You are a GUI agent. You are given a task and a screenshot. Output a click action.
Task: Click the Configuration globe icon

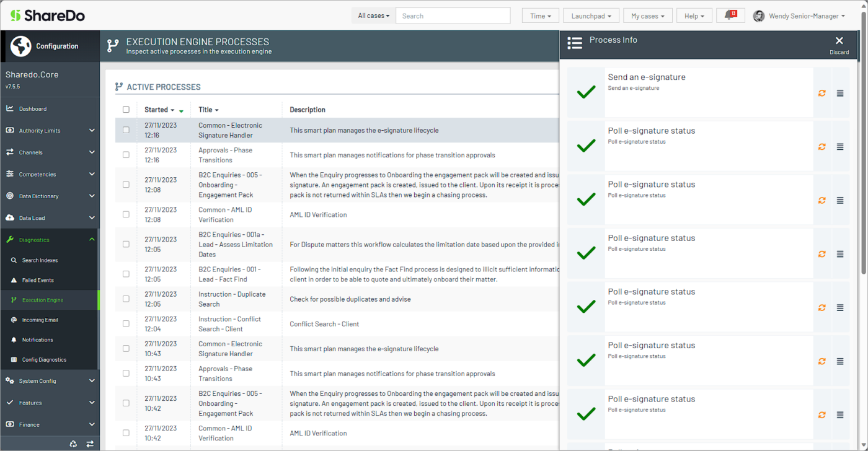coord(21,46)
